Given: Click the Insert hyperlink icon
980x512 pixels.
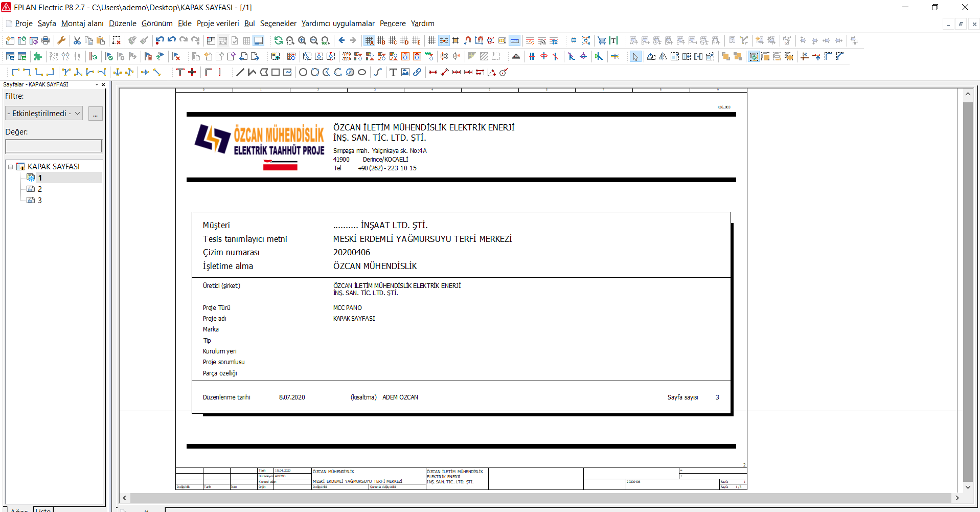Looking at the screenshot, I should [417, 72].
